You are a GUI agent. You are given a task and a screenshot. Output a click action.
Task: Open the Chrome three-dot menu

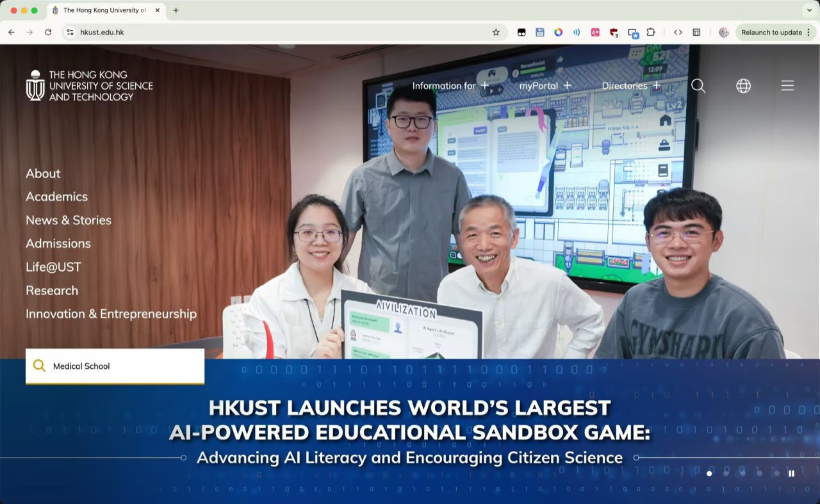coord(809,32)
